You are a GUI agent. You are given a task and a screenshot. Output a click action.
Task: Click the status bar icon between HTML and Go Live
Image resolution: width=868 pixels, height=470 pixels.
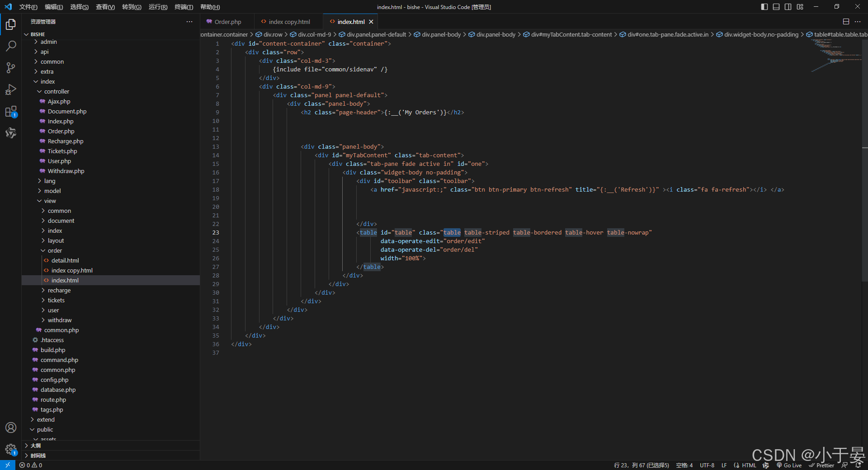[766, 465]
